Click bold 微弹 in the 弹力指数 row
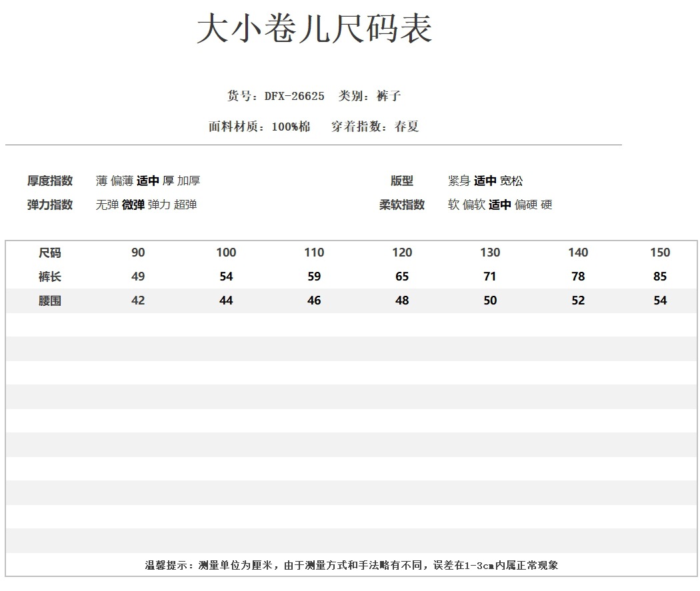 point(133,205)
